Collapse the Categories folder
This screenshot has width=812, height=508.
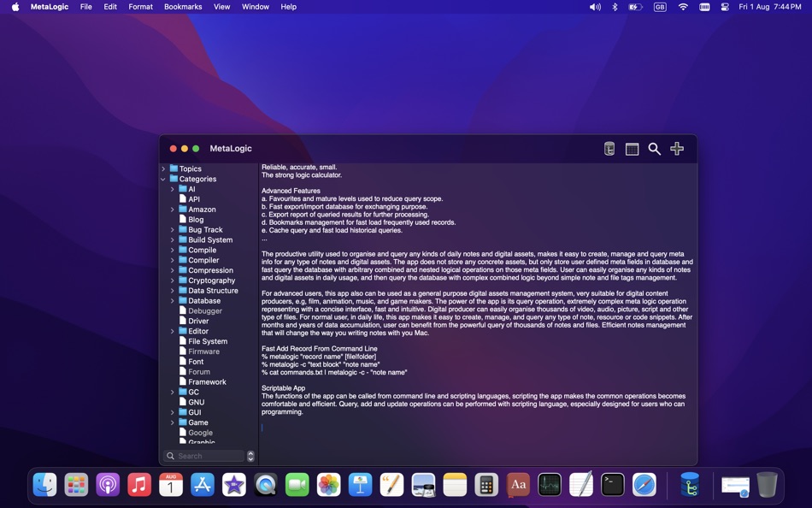[x=163, y=179]
